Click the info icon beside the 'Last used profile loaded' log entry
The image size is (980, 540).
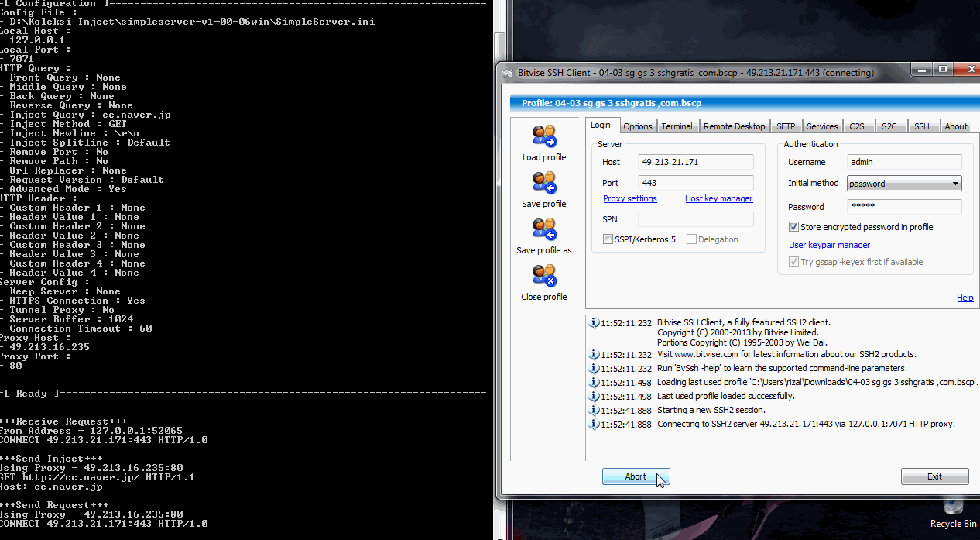[594, 397]
